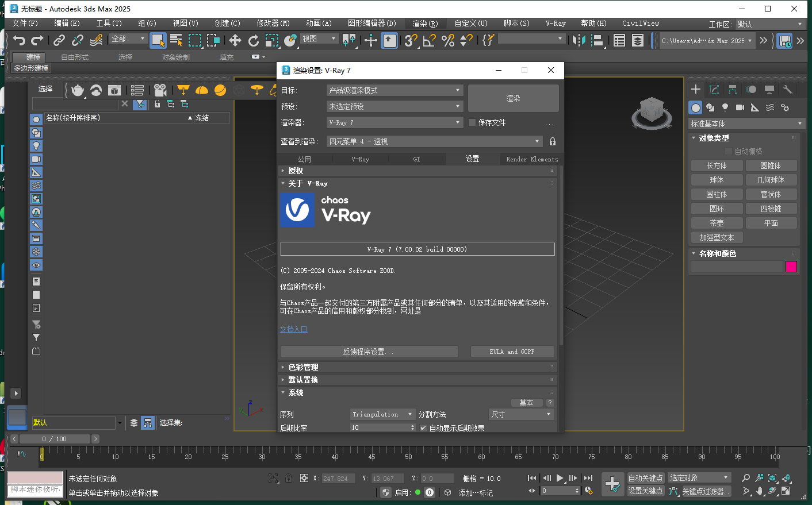This screenshot has width=812, height=505.
Task: Open the 文档入口 link
Action: click(293, 329)
